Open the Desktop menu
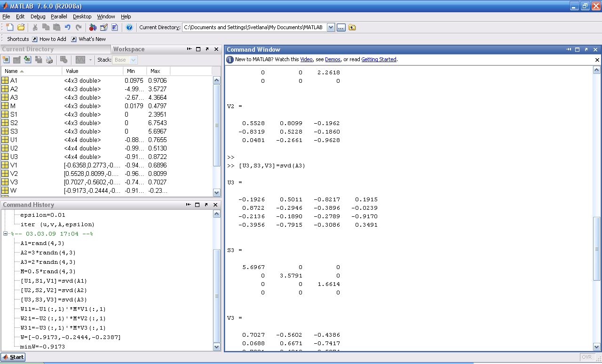Image resolution: width=602 pixels, height=364 pixels. pos(82,16)
